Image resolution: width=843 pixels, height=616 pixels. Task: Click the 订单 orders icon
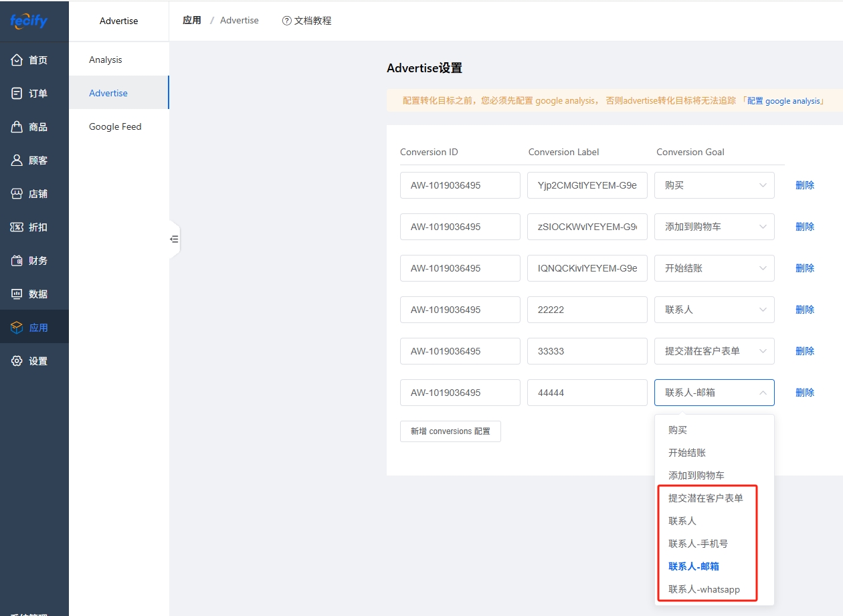click(17, 94)
